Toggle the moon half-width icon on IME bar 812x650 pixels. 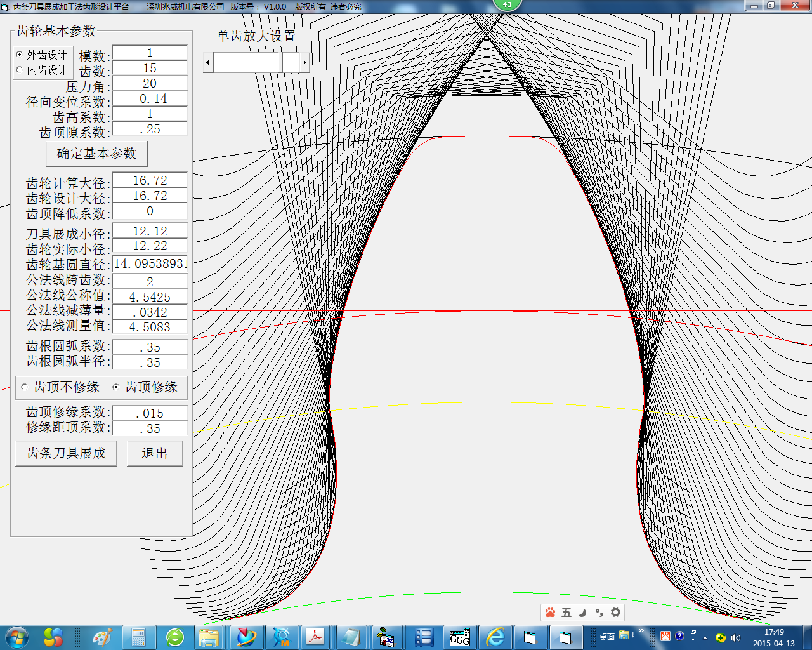582,613
